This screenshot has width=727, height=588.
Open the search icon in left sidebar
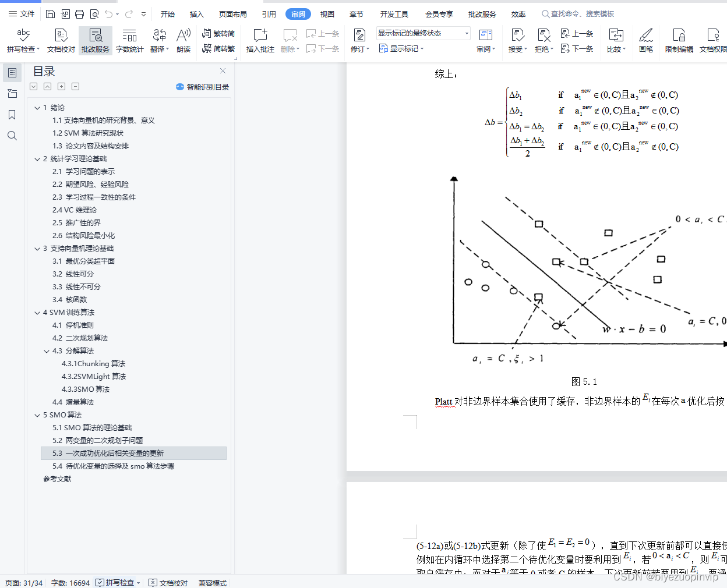click(x=12, y=136)
